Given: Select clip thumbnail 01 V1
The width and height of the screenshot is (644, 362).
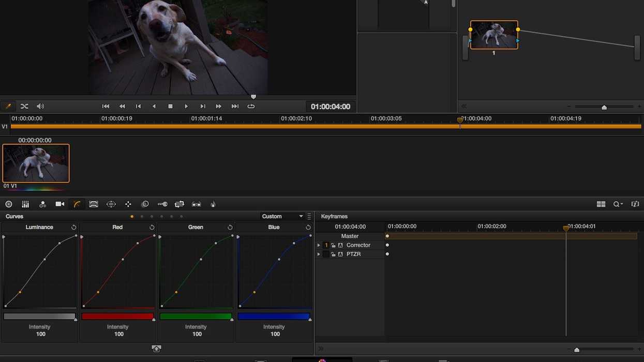Looking at the screenshot, I should click(36, 163).
